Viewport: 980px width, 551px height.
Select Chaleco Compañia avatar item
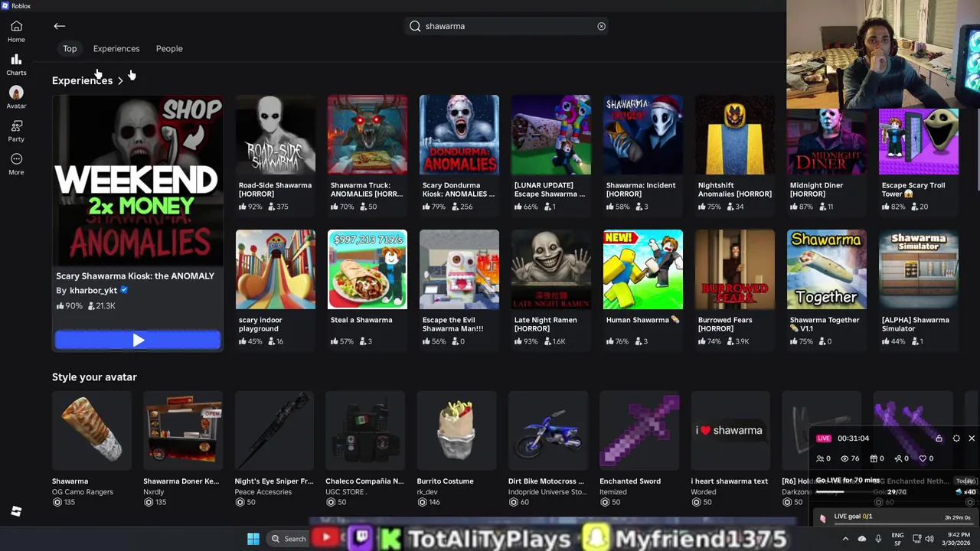coord(365,449)
